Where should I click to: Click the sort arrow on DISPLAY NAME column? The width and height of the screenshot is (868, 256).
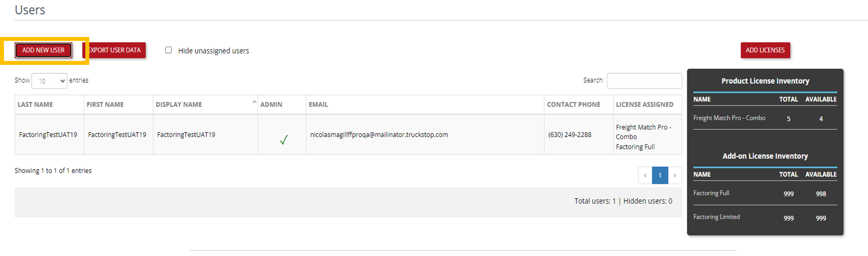254,101
